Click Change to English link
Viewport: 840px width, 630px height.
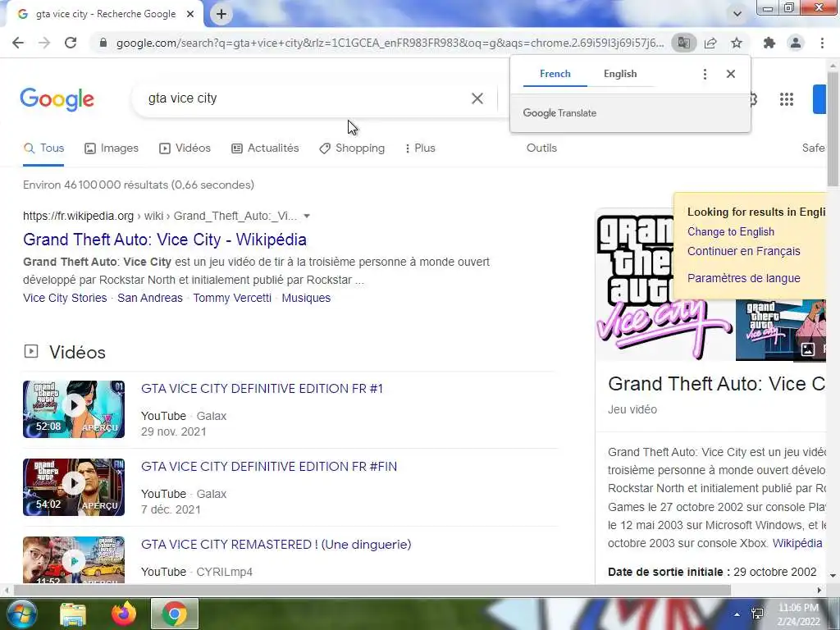731,232
